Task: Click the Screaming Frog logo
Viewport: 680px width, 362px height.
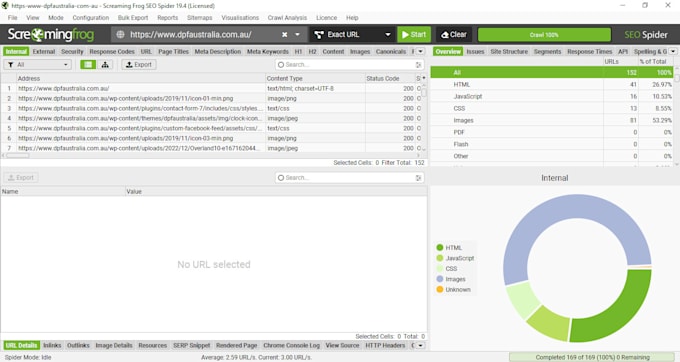Action: click(51, 35)
